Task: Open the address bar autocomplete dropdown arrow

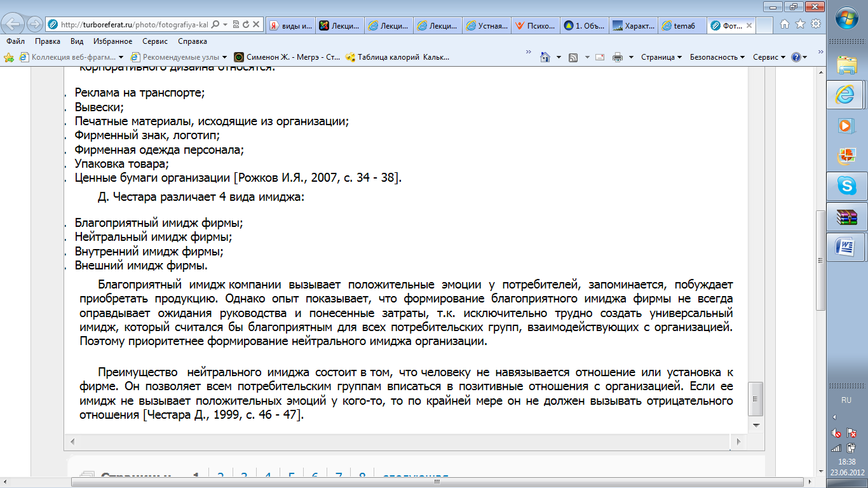Action: [224, 25]
